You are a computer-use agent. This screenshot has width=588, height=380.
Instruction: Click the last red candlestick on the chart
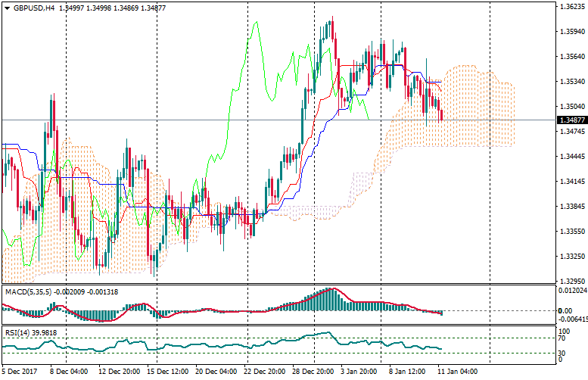point(441,114)
